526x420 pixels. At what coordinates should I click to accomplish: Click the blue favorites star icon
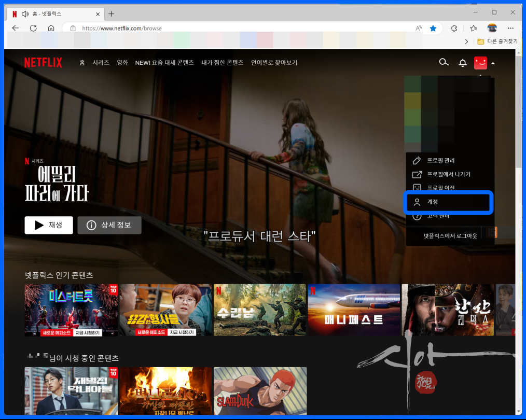(433, 29)
